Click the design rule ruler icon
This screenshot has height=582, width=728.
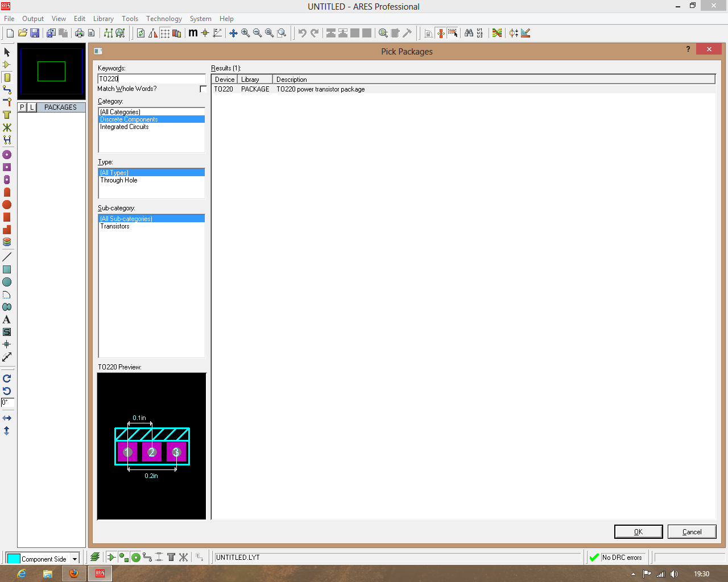[x=526, y=33]
